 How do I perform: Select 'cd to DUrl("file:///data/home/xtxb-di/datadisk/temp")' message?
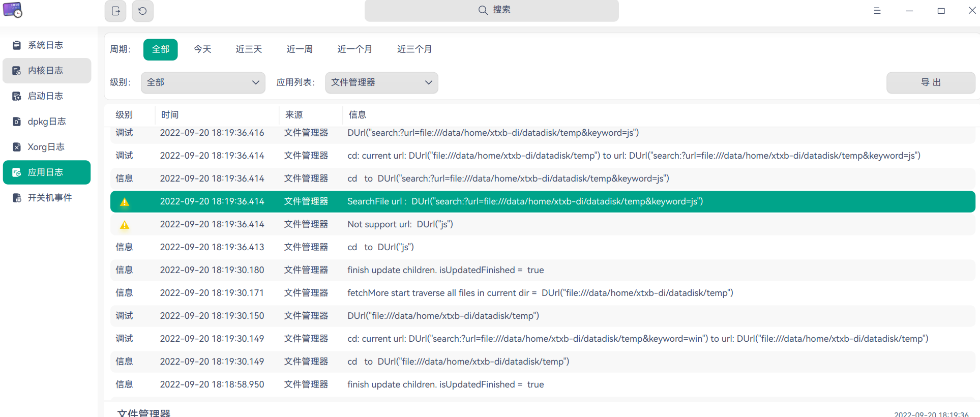click(x=458, y=362)
